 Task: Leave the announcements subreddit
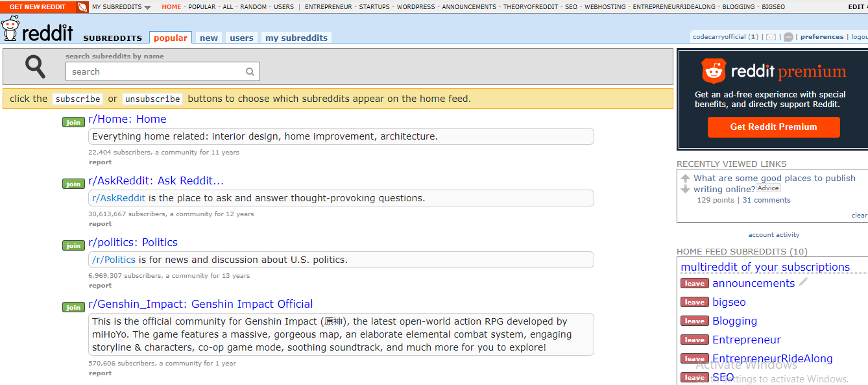coord(694,283)
